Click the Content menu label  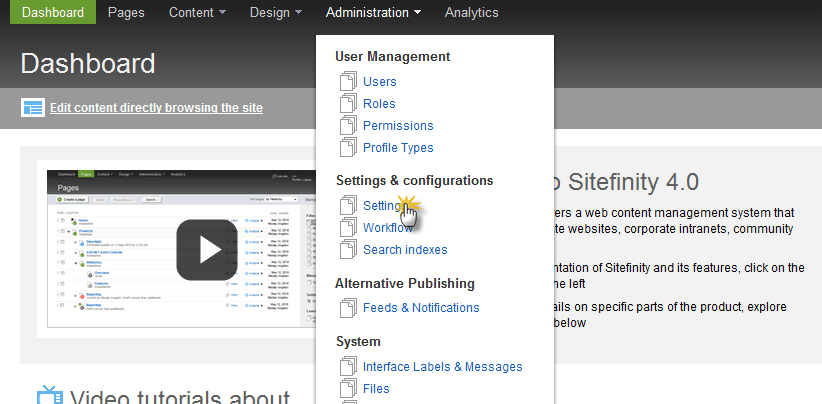coord(191,13)
